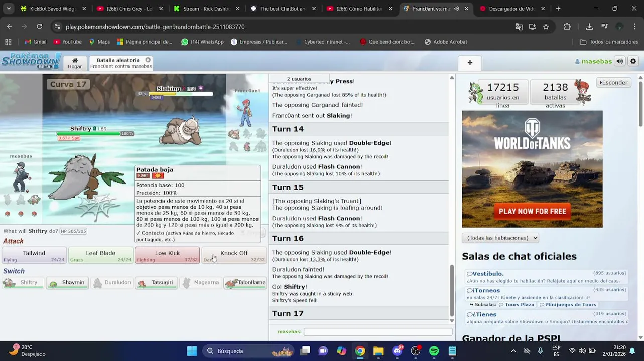Click Shiftry's green HP bar

coord(88,134)
